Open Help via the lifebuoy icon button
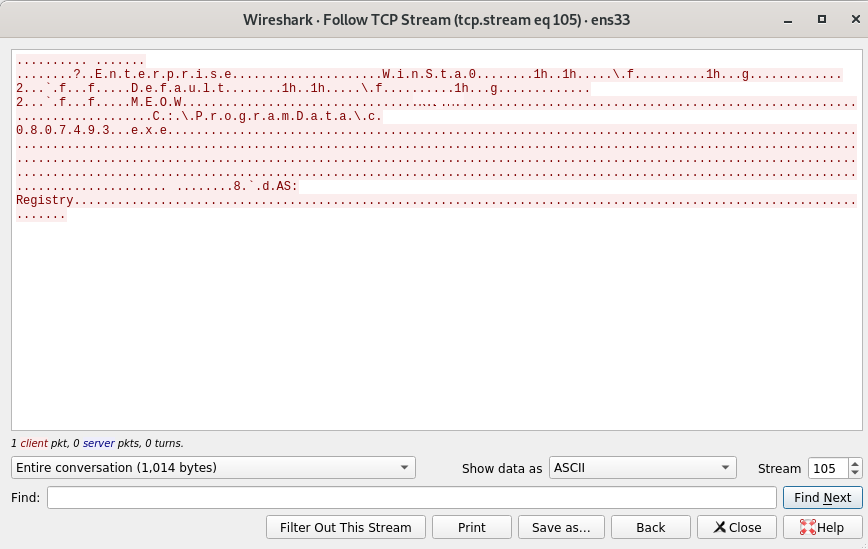868x549 pixels. 822,527
